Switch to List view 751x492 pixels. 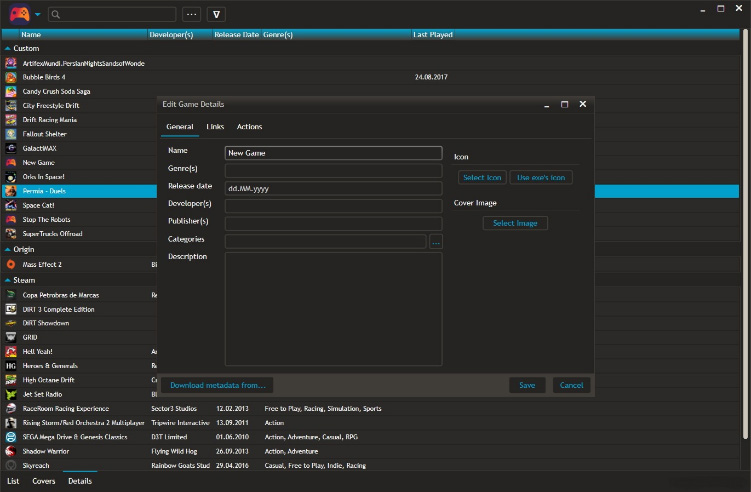(13, 481)
